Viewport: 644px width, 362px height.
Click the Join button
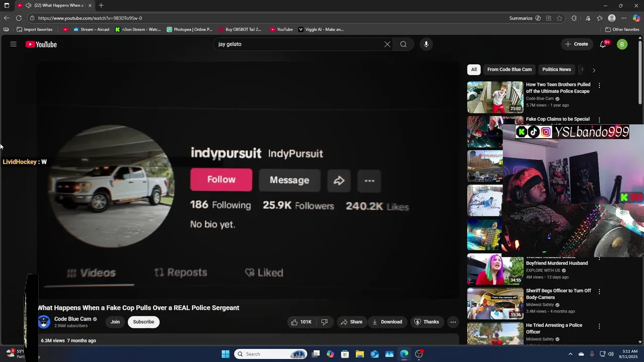[x=115, y=322]
